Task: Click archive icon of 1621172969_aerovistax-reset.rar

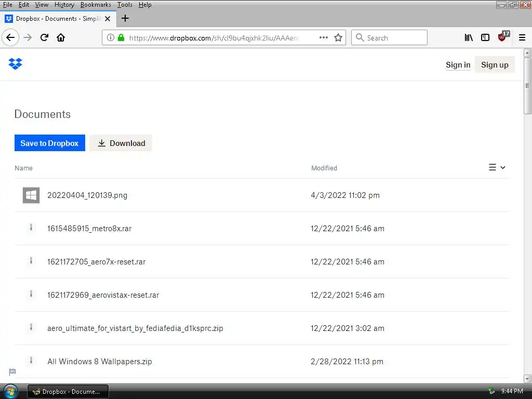Action: pos(31,294)
